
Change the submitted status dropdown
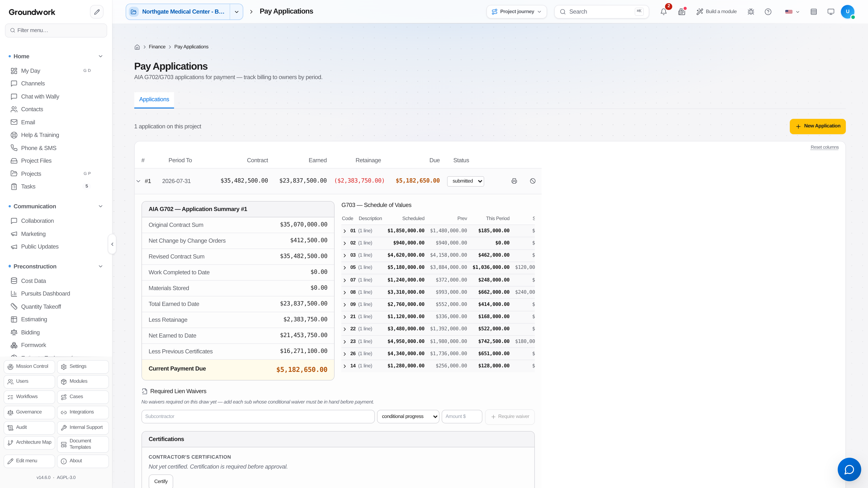coord(466,181)
